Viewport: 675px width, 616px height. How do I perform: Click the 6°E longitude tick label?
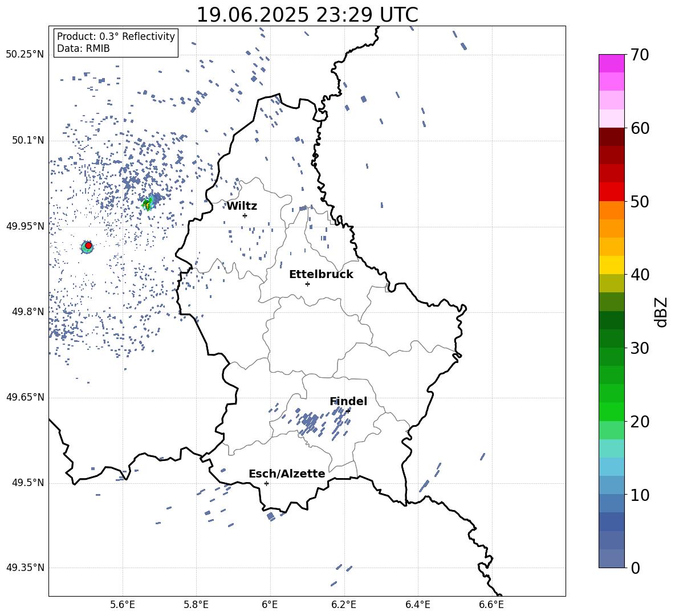(x=270, y=605)
